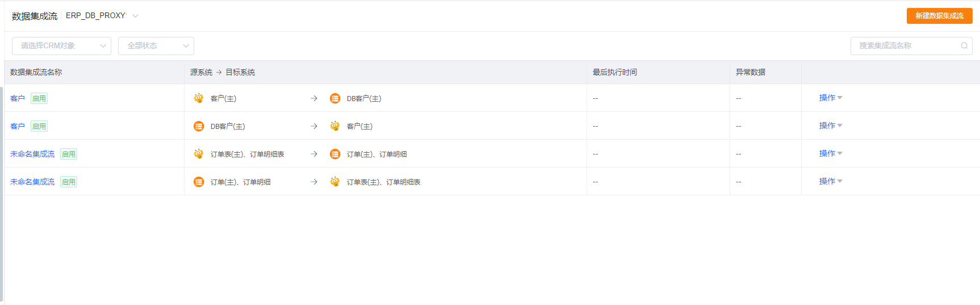Image resolution: width=980 pixels, height=305 pixels.
Task: Click the orange database icon beside DB客户(主) target
Action: tap(335, 98)
